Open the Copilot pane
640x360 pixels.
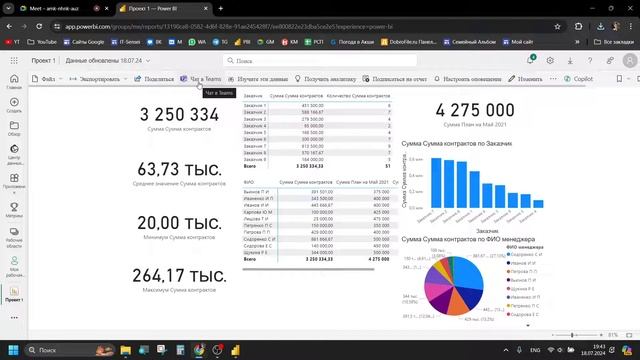pyautogui.click(x=578, y=79)
